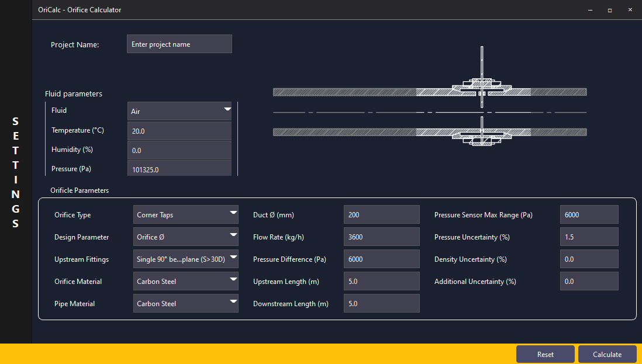642x364 pixels.
Task: Edit the Pressure Difference value
Action: point(381,259)
